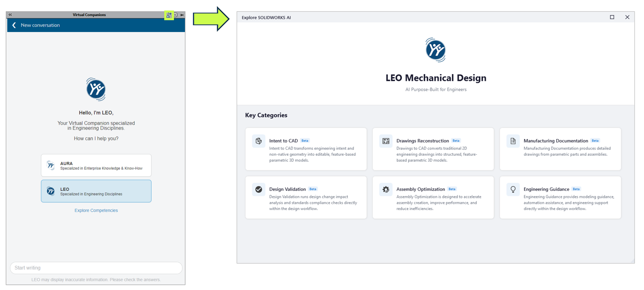Click Beta badge beside Engineering Guidance
Image resolution: width=644 pixels, height=290 pixels.
pos(576,189)
